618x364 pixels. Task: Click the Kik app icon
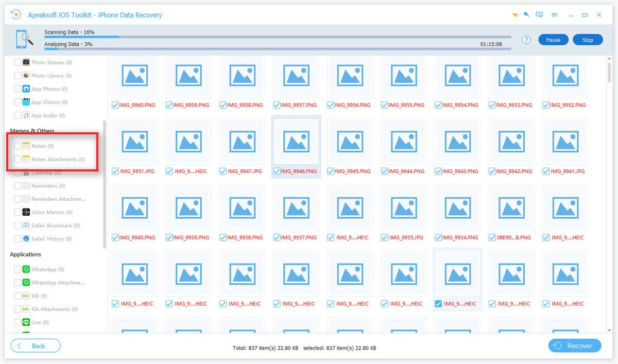(26, 296)
